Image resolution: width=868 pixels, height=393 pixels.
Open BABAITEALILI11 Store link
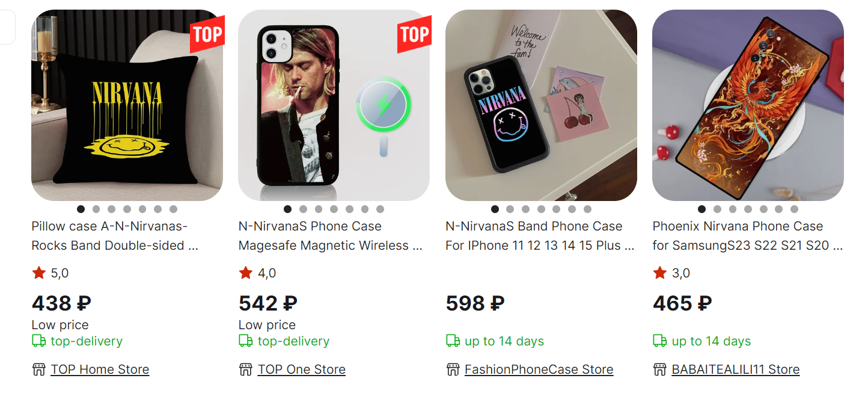(735, 370)
